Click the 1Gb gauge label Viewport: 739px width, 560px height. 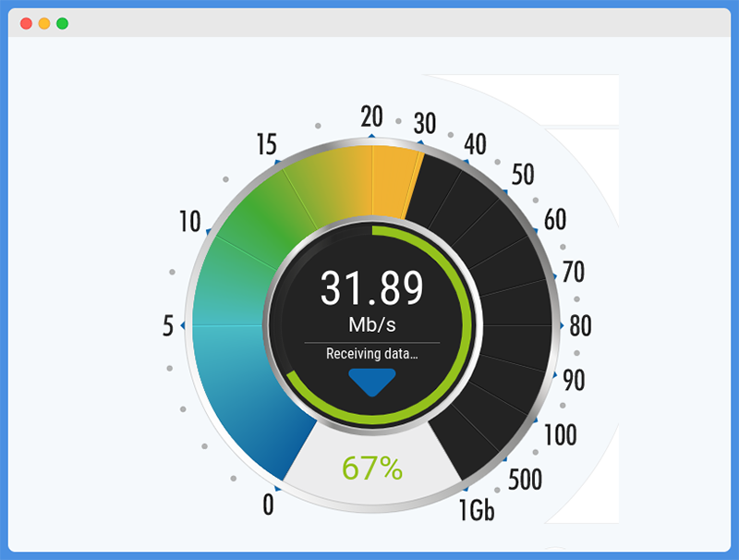(x=477, y=510)
